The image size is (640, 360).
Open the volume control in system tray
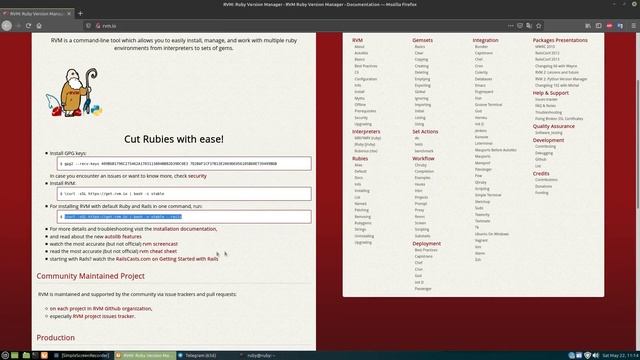coord(596,356)
